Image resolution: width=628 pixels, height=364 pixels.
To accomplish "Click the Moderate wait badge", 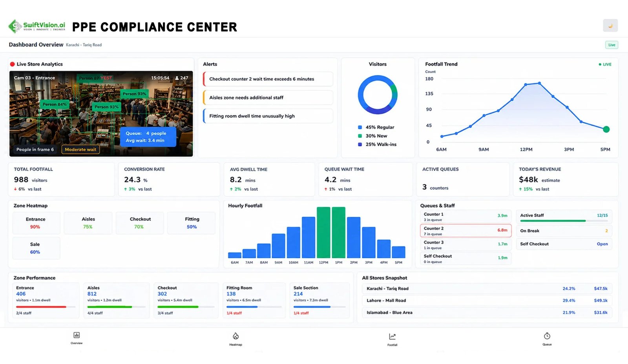I will pyautogui.click(x=80, y=149).
